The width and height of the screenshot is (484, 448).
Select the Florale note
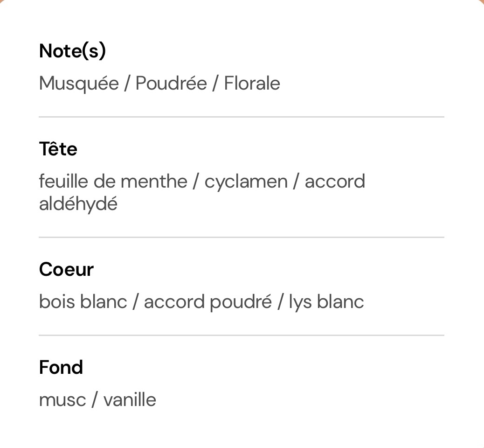[252, 84]
